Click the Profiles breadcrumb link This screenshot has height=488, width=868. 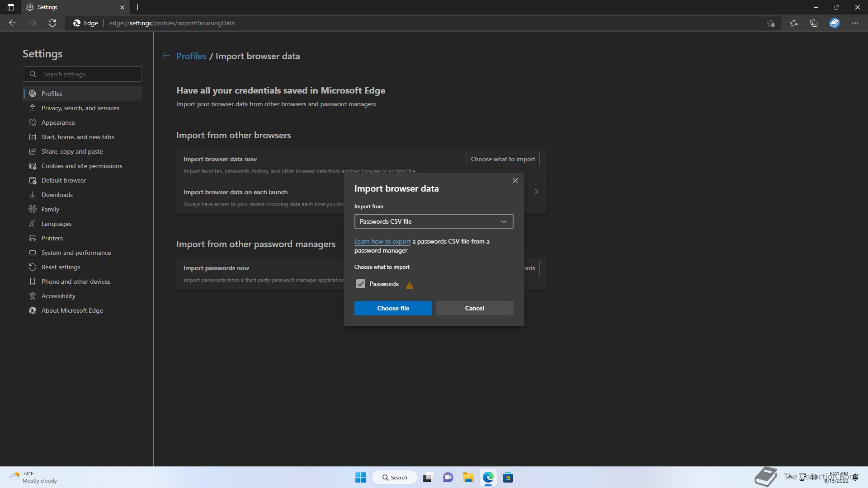[191, 56]
